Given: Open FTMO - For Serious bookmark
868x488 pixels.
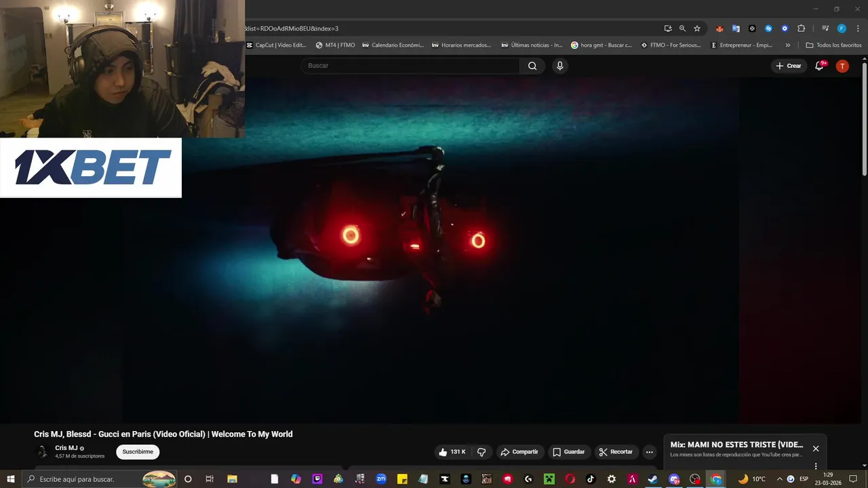Looking at the screenshot, I should pyautogui.click(x=671, y=45).
